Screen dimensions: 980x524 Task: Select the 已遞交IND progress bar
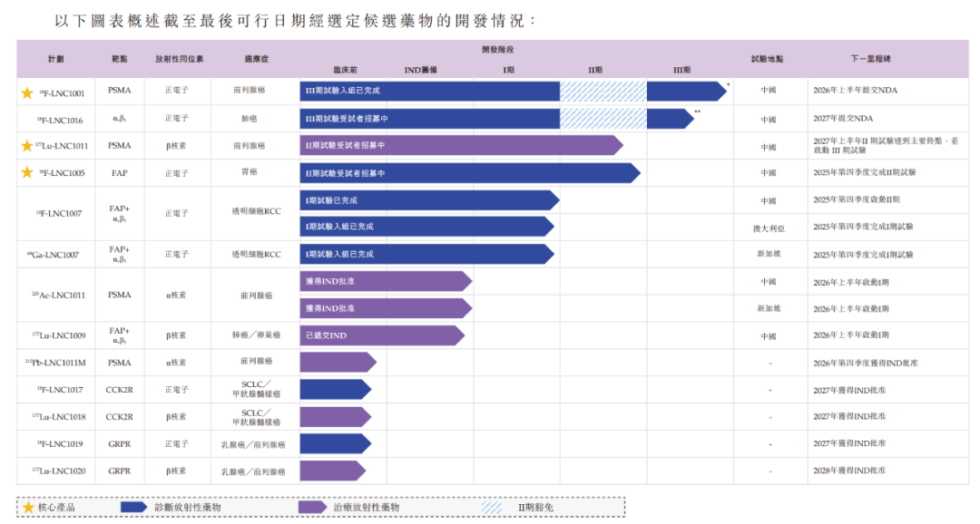383,335
